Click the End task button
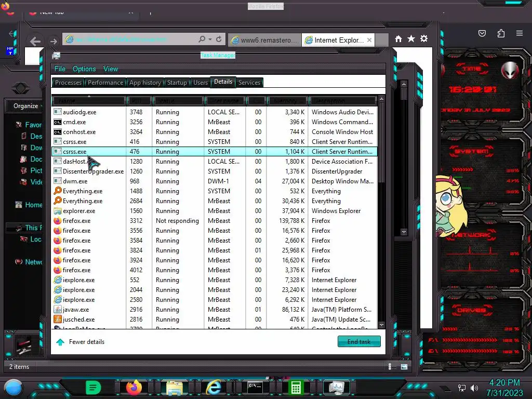 pyautogui.click(x=359, y=342)
